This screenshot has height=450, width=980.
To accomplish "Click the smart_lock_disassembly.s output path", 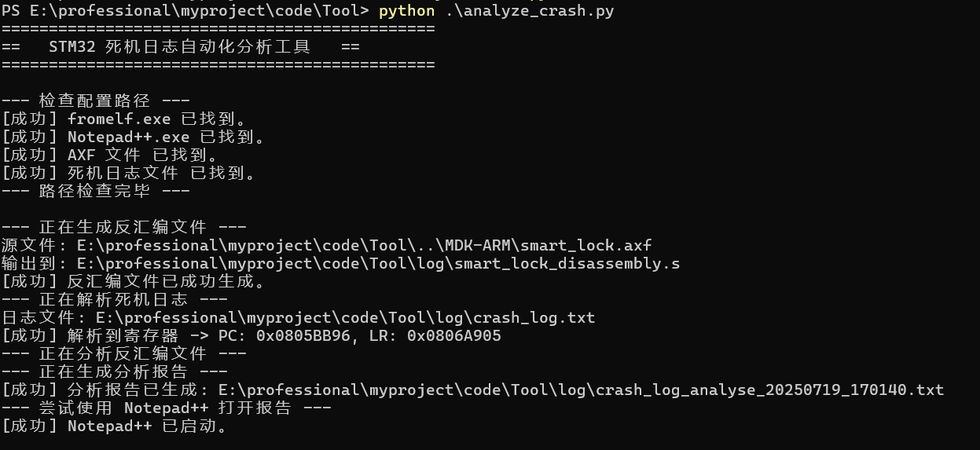I will [378, 263].
